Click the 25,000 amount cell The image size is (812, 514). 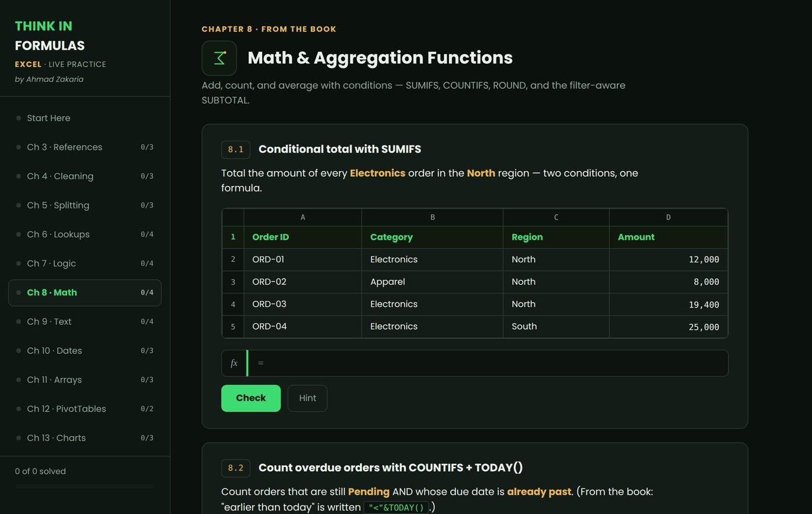(668, 327)
